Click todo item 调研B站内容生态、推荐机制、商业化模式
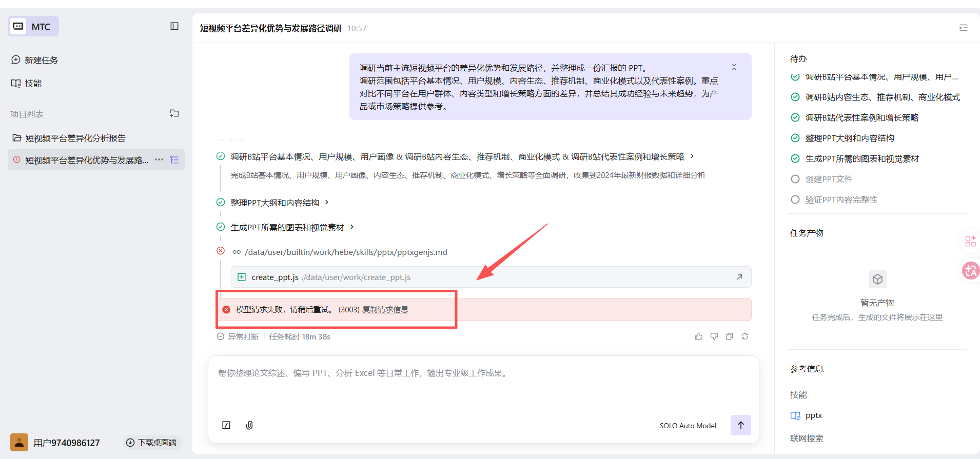Image resolution: width=980 pixels, height=459 pixels. 875,97
